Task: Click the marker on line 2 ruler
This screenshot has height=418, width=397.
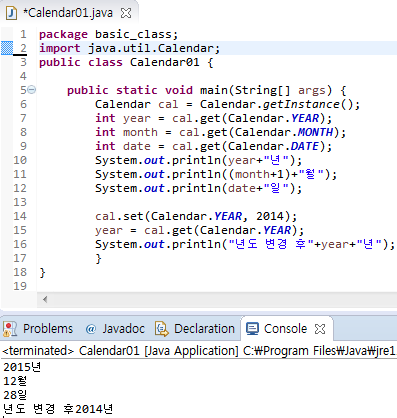Action: click(7, 48)
